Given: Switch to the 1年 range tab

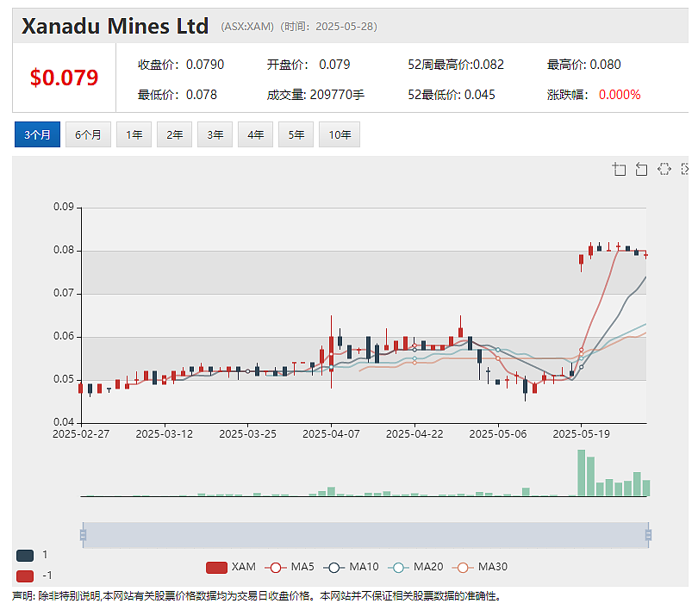Looking at the screenshot, I should point(134,134).
